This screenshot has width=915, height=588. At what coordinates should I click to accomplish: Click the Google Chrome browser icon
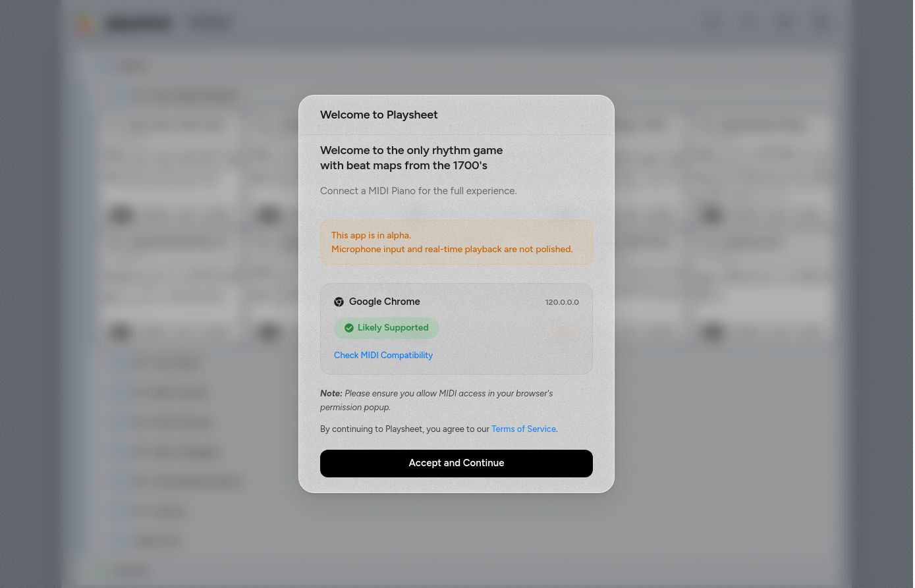click(339, 302)
